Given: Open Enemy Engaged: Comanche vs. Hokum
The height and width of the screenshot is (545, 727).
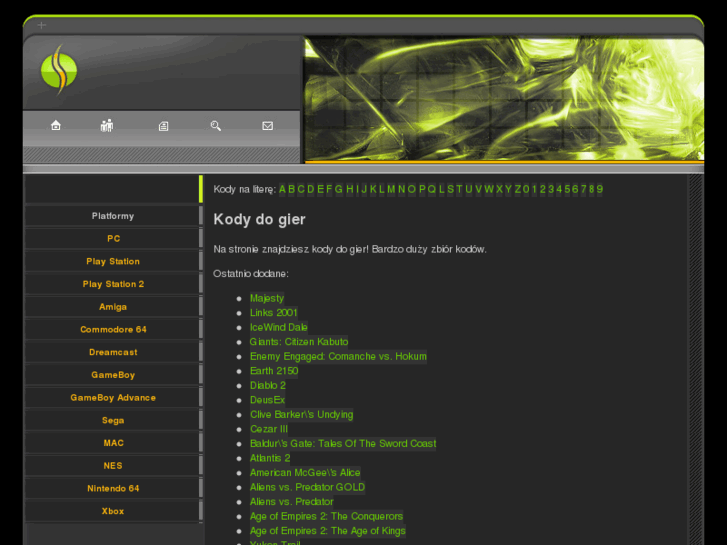Looking at the screenshot, I should [338, 356].
